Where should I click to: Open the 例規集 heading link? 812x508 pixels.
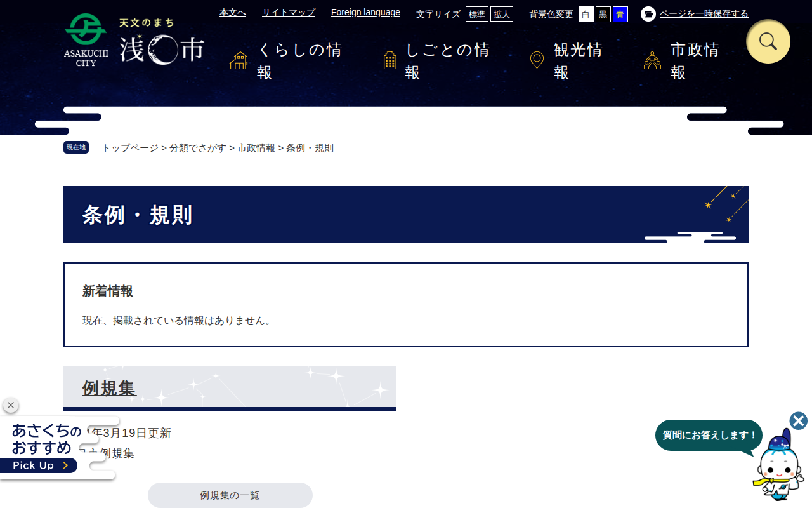tap(109, 388)
